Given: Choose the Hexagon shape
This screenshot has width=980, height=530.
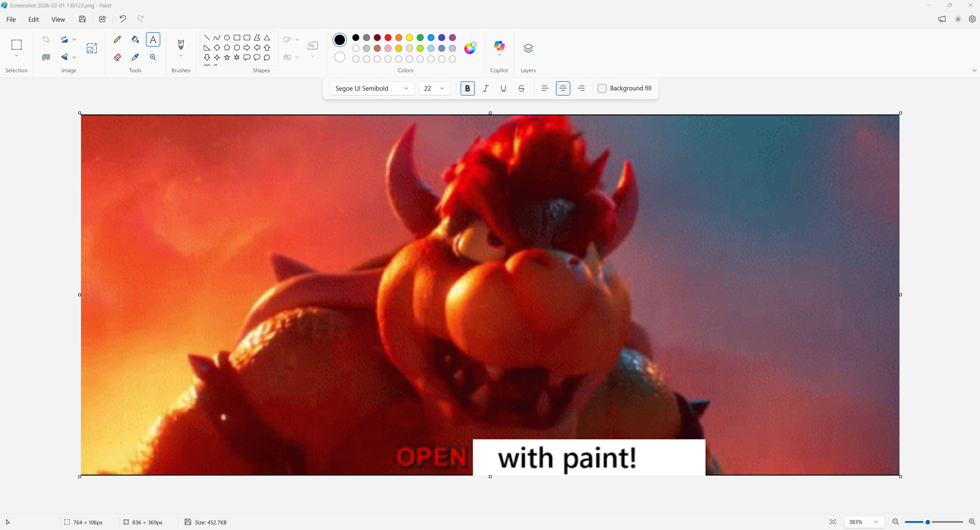Looking at the screenshot, I should pos(237,48).
